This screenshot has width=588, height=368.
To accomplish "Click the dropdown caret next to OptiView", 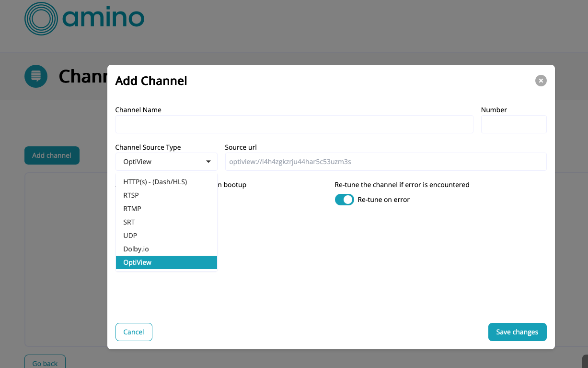I will click(208, 162).
